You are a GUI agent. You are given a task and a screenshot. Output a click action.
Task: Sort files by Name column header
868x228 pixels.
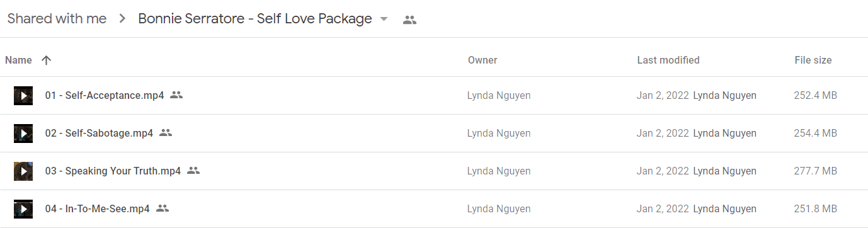(18, 60)
